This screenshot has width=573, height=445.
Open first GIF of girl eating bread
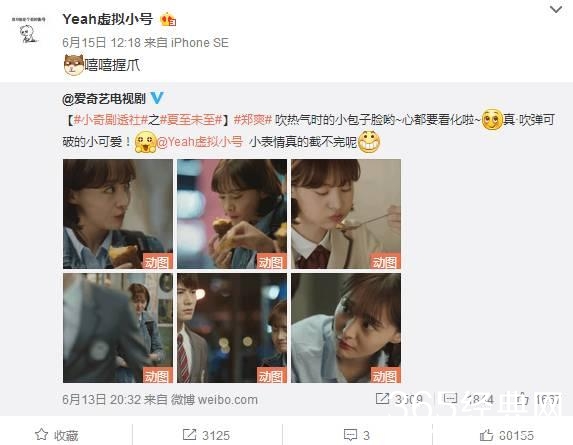(118, 214)
